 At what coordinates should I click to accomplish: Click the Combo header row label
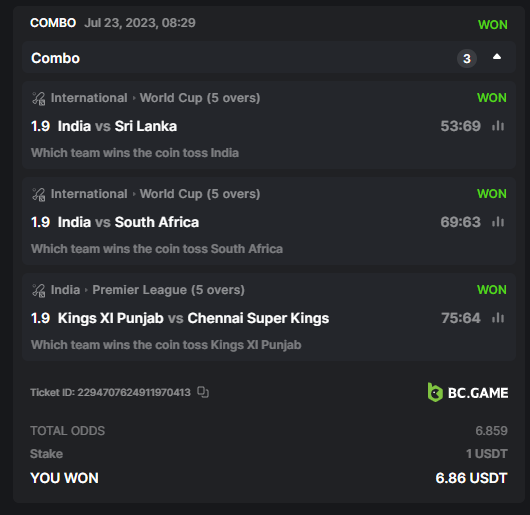pos(55,58)
